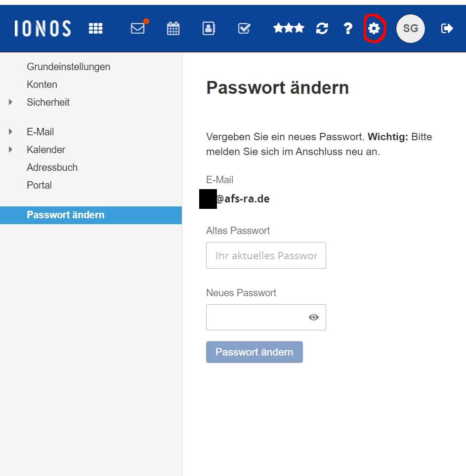Select Konten in the sidebar
The height and width of the screenshot is (476, 466).
point(42,84)
